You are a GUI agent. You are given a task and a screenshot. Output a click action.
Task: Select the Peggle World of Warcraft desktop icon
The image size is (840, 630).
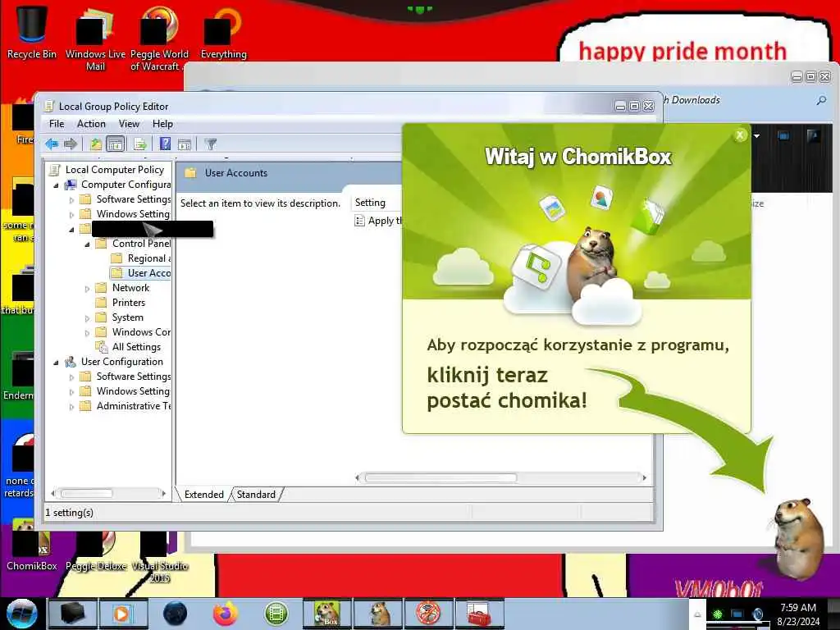tap(159, 38)
